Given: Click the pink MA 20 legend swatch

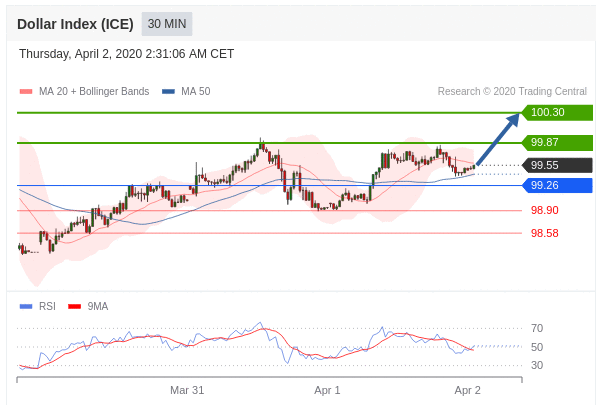Looking at the screenshot, I should click(x=26, y=91).
